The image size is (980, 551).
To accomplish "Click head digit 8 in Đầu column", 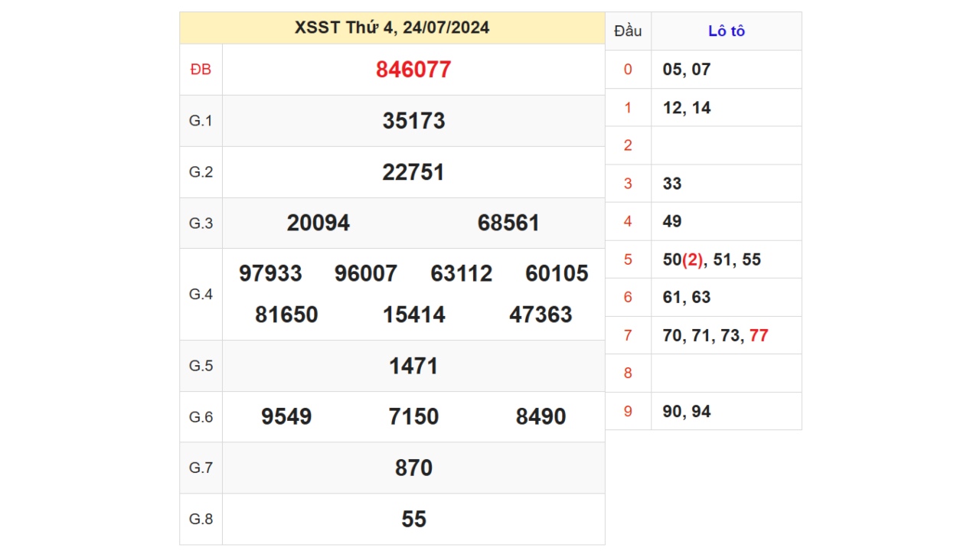I will click(x=628, y=373).
